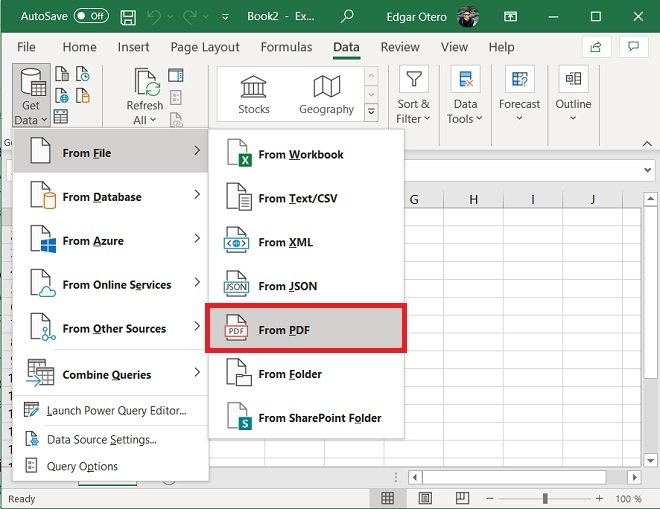Click the zoom slider handle

pyautogui.click(x=545, y=499)
